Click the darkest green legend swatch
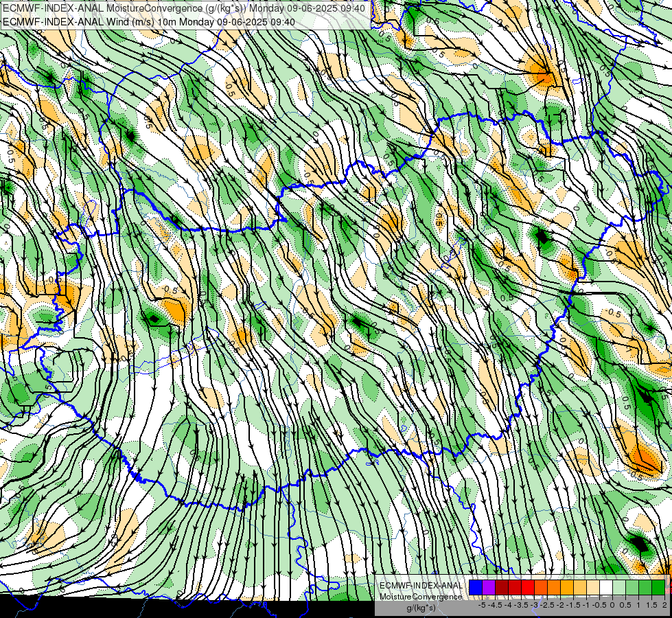Image resolution: width=672 pixels, height=618 pixels. pyautogui.click(x=658, y=588)
